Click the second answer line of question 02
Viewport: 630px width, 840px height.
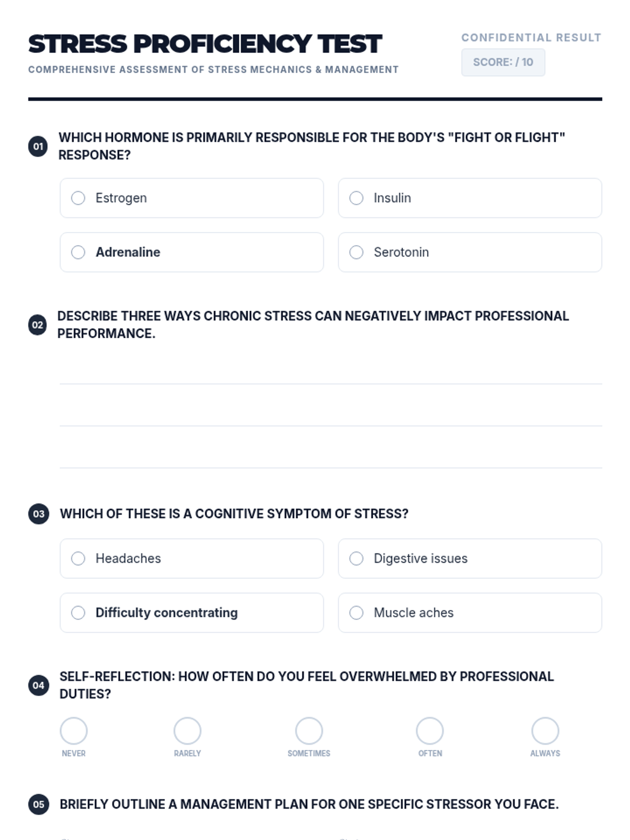331,416
